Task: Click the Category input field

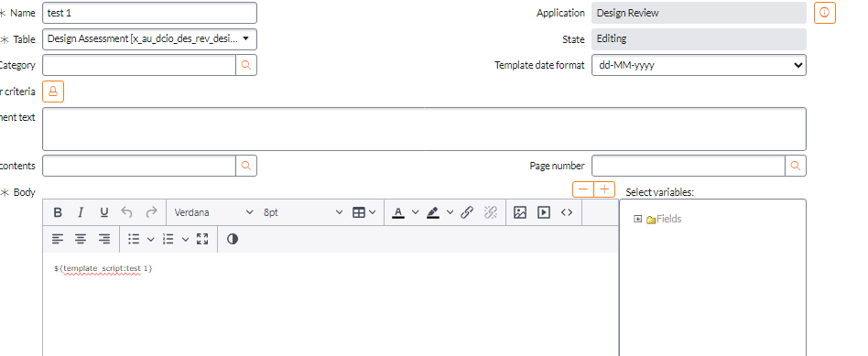Action: point(139,65)
